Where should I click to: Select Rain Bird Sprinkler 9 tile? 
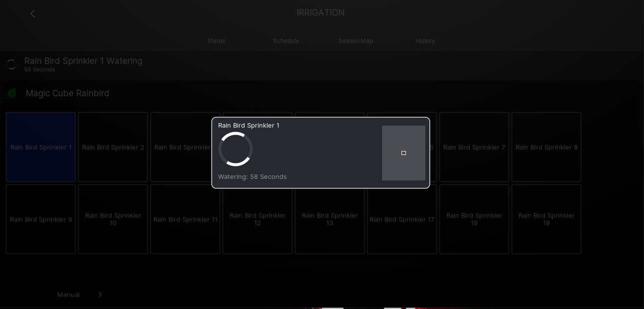(41, 219)
